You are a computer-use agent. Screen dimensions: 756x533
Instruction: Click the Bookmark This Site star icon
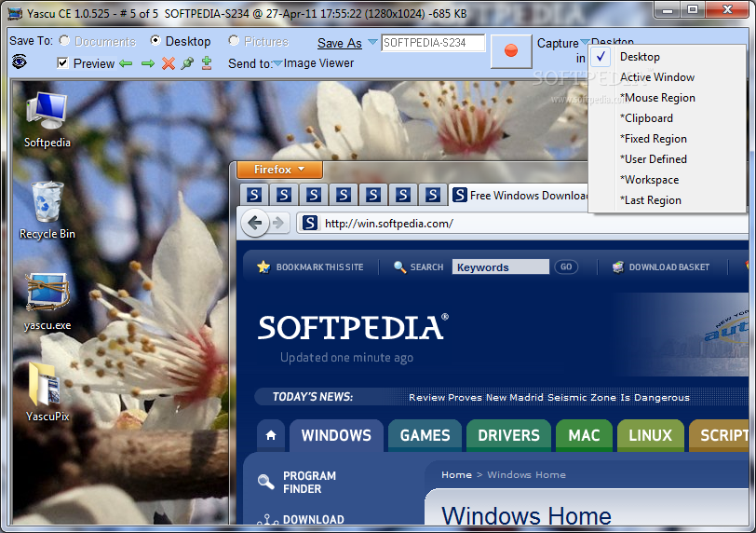point(263,266)
